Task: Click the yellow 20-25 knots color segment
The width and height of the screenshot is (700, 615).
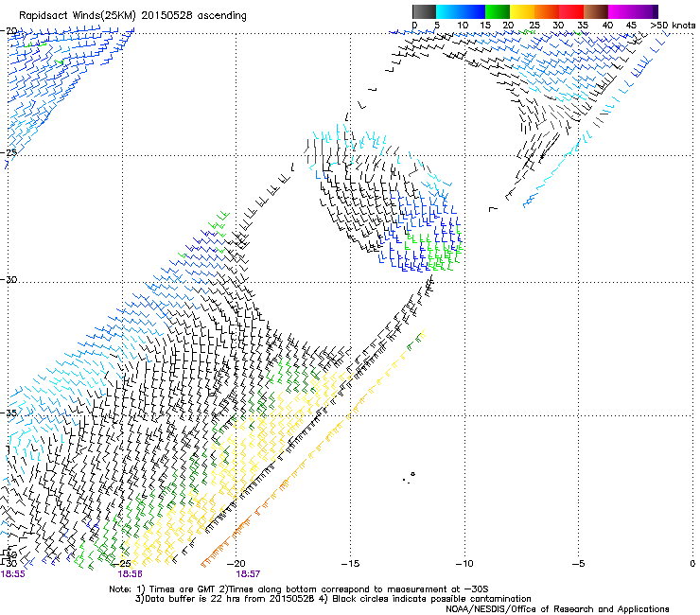Action: (522, 11)
